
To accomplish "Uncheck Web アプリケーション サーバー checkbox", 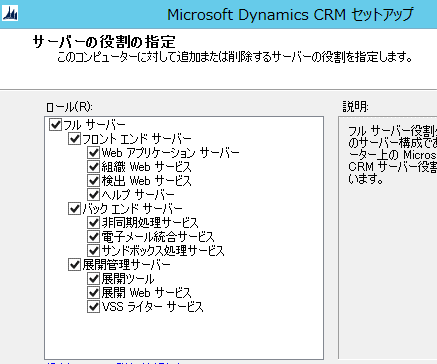I will click(x=94, y=153).
